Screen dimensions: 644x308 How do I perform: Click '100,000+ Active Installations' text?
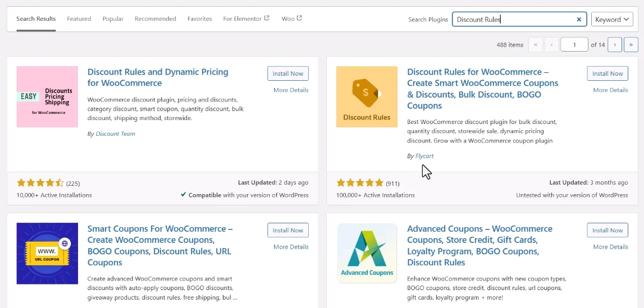[376, 195]
